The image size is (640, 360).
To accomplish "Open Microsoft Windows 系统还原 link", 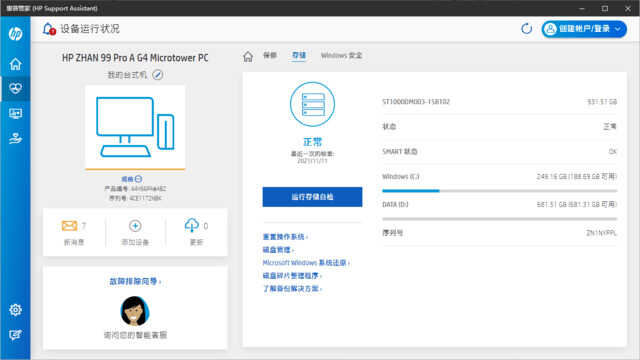I will tap(306, 262).
